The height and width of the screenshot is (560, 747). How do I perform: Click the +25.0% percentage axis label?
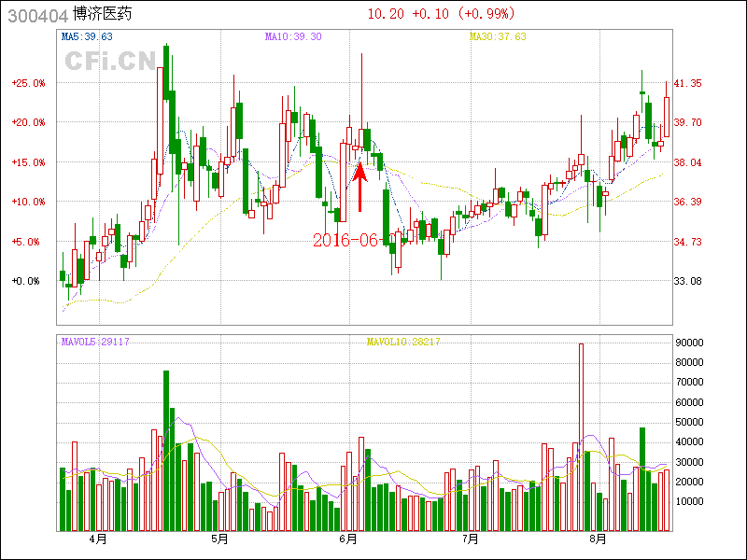(28, 83)
